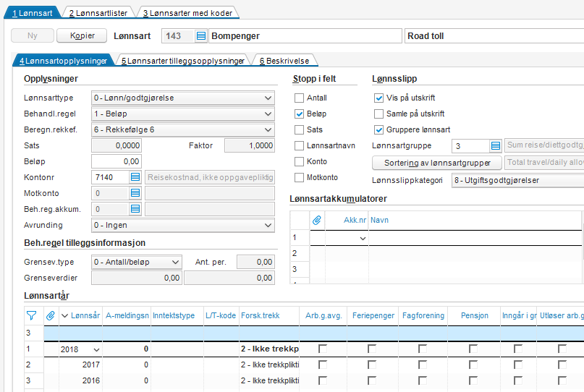Screen dimensions: 584x392
Task: Expand Akk.nr dropdown in accumulator row 1
Action: click(363, 238)
